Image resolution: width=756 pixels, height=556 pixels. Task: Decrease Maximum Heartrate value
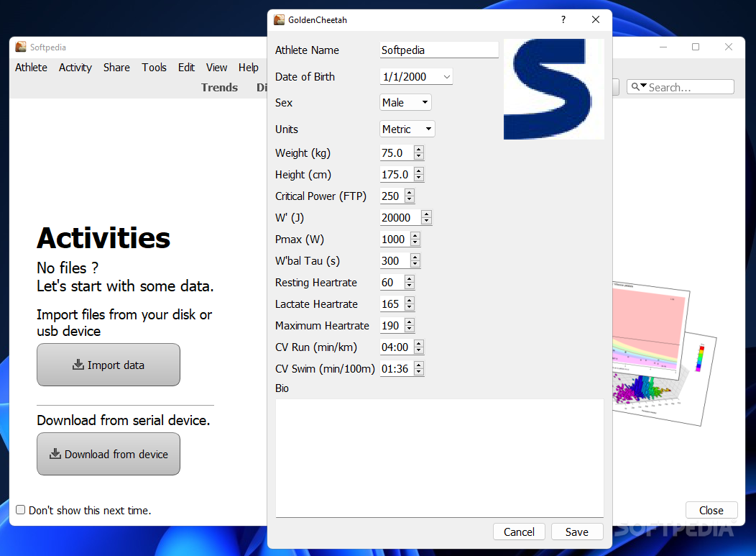pos(410,329)
